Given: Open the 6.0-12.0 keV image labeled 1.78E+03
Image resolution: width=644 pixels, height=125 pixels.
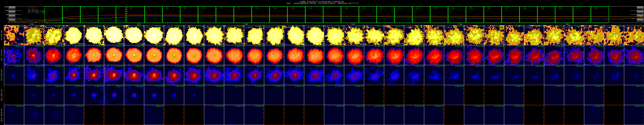Looking at the screenshot, I should click(x=534, y=55).
